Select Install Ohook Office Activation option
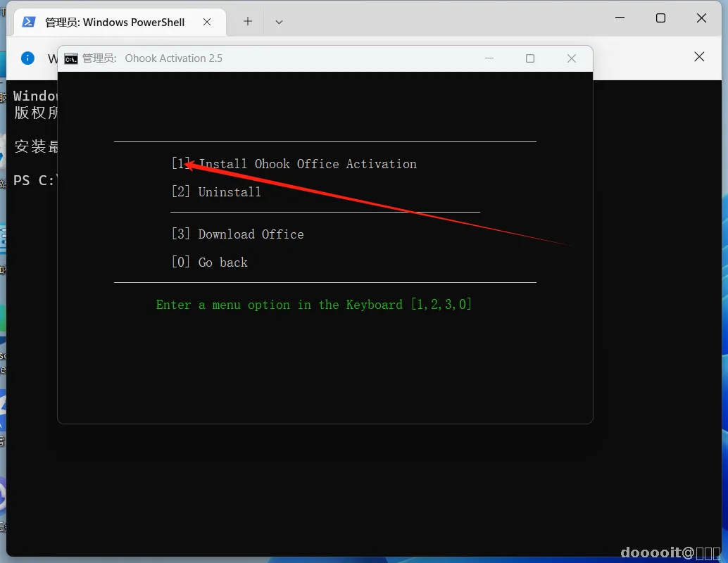 pos(294,164)
